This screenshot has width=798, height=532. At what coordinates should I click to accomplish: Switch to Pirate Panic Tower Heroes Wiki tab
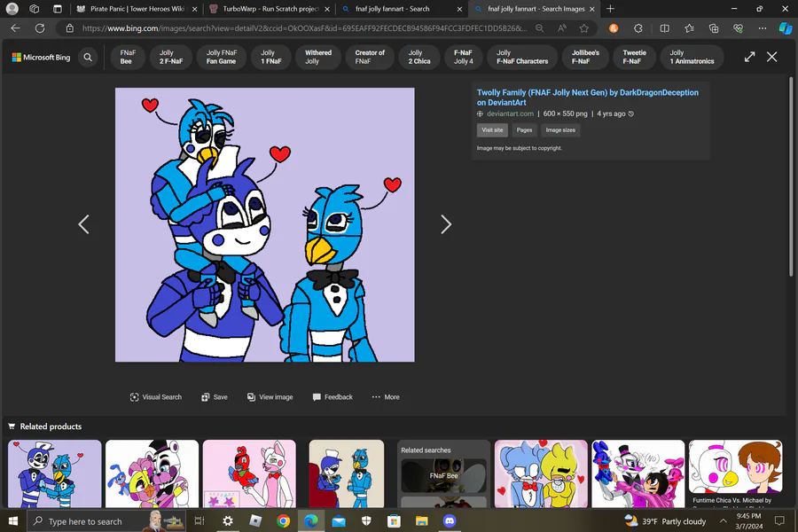[x=137, y=9]
